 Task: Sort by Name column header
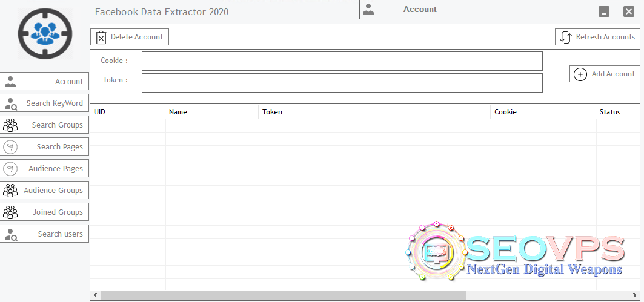212,111
